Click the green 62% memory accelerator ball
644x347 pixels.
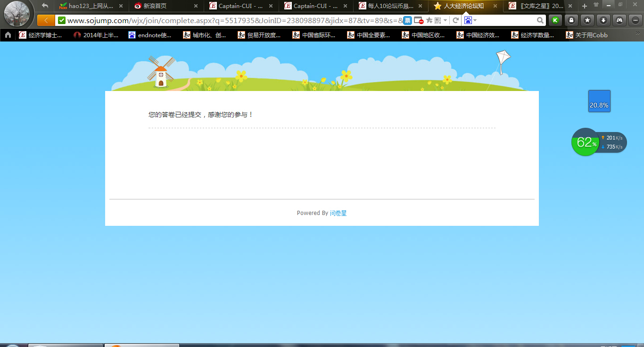pos(585,142)
